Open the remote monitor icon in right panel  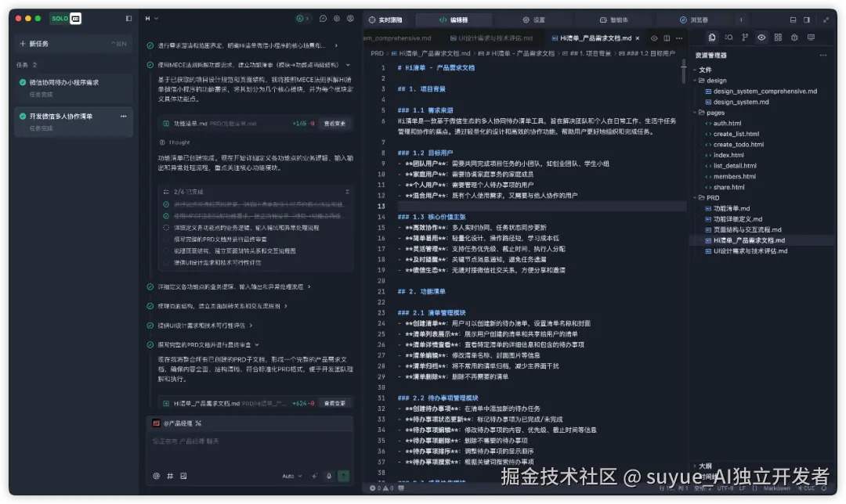(x=811, y=38)
